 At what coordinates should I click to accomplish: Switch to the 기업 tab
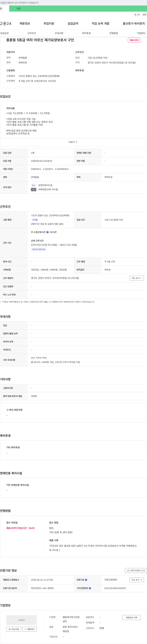click(18, 9)
